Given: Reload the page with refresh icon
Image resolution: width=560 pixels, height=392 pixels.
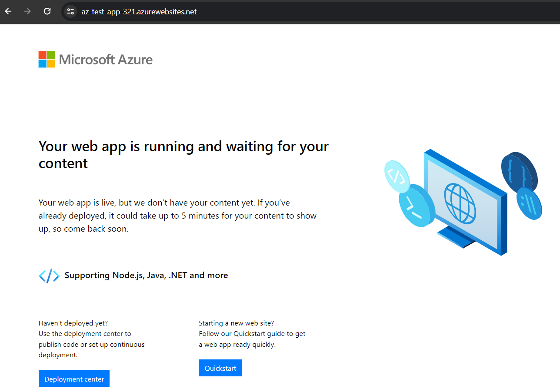Looking at the screenshot, I should [x=47, y=12].
